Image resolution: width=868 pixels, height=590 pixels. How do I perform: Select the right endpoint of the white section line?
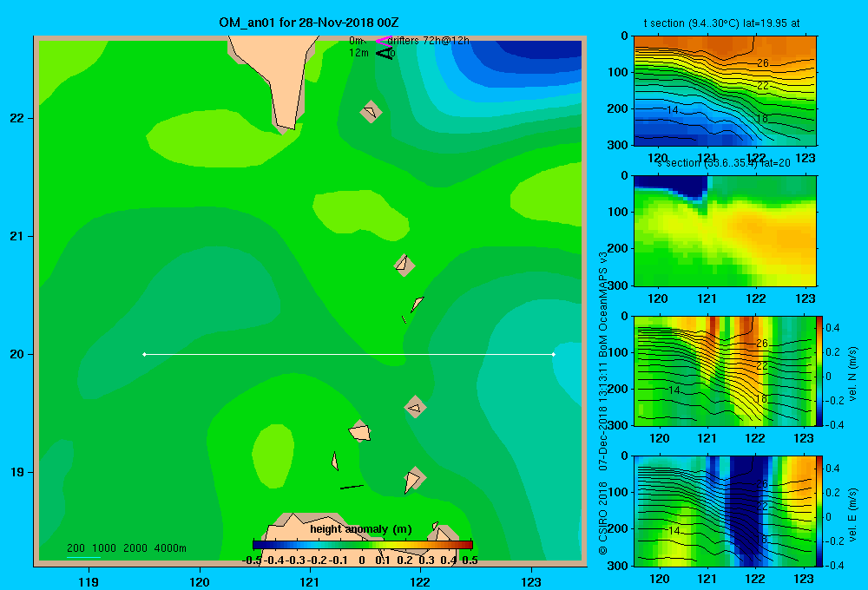click(553, 354)
